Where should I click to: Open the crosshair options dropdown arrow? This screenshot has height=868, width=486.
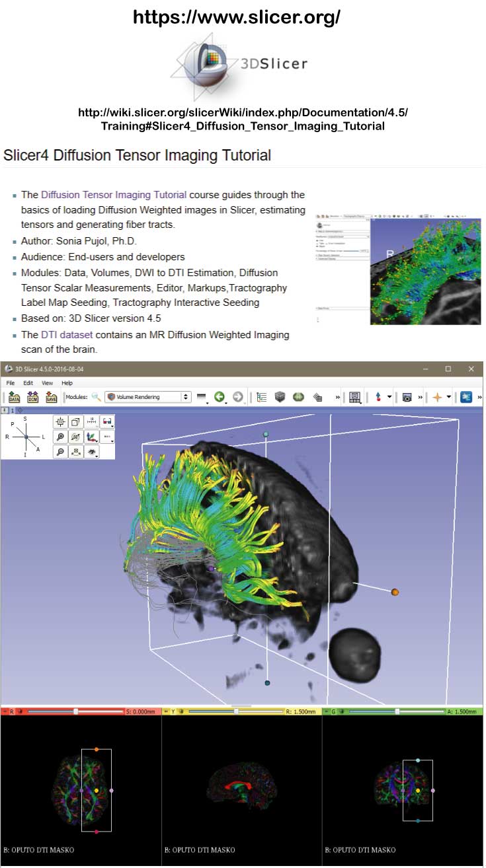pos(449,398)
